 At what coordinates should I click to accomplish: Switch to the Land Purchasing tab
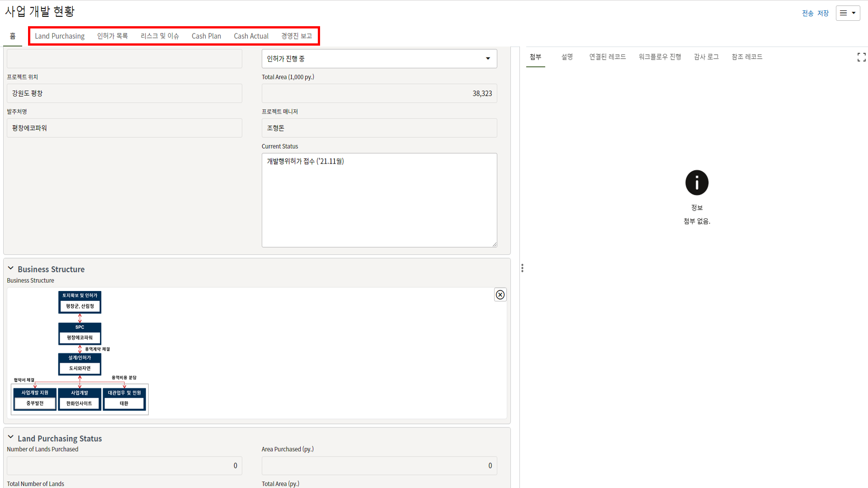[60, 36]
